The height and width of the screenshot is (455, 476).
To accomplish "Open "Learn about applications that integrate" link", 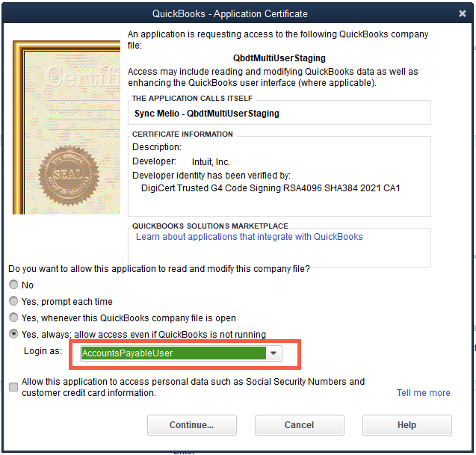I will click(x=249, y=237).
